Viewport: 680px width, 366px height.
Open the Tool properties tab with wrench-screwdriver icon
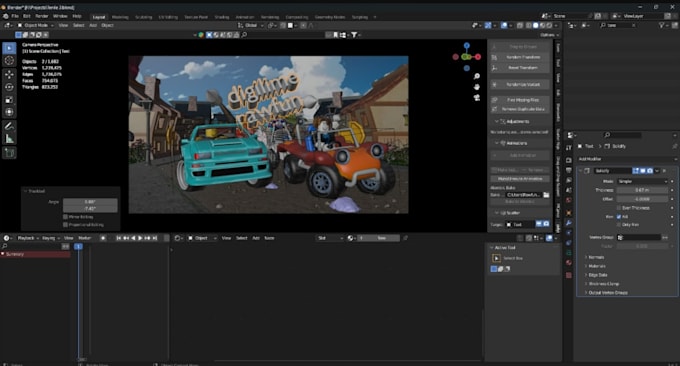point(569,148)
